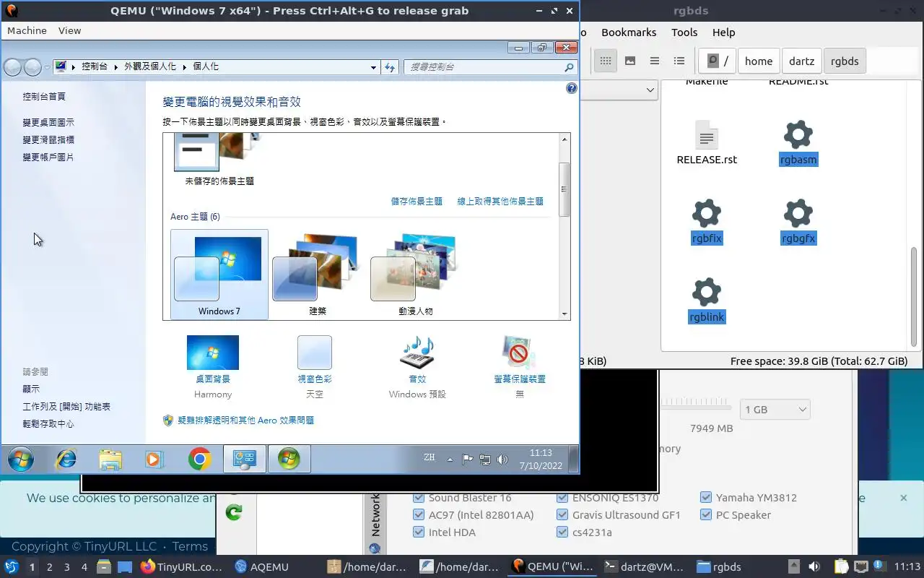This screenshot has height=578, width=924.
Task: Open recent pages dropdown beside forward button
Action: 47,67
